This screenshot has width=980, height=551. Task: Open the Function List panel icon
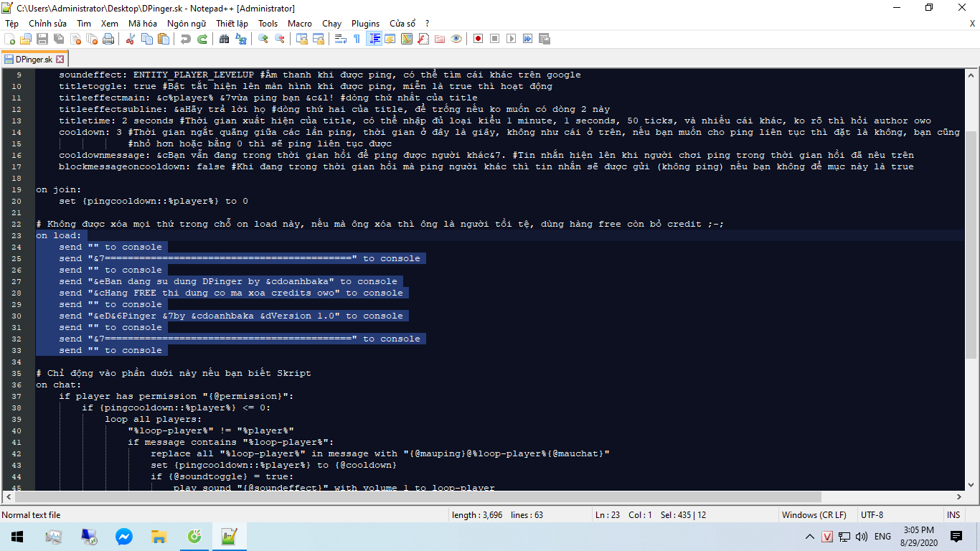click(x=423, y=39)
